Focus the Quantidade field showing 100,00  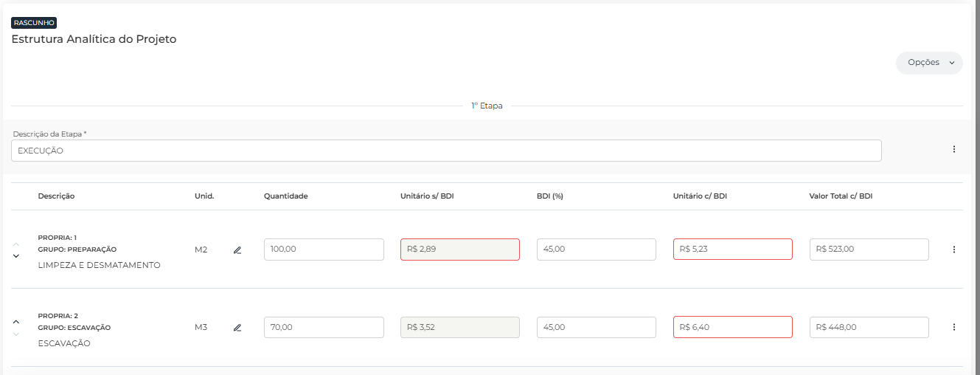pyautogui.click(x=324, y=250)
